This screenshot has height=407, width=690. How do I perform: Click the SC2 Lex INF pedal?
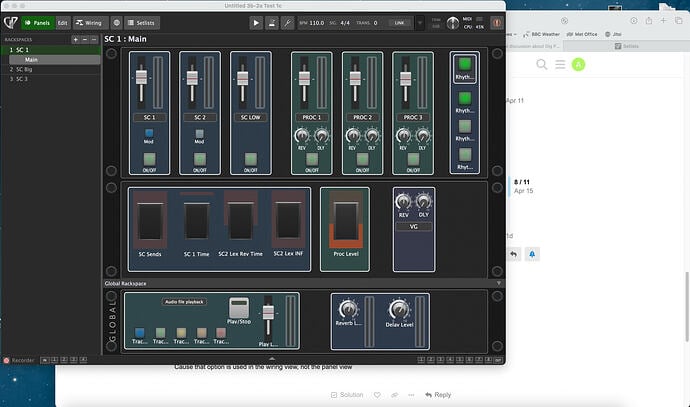point(288,221)
